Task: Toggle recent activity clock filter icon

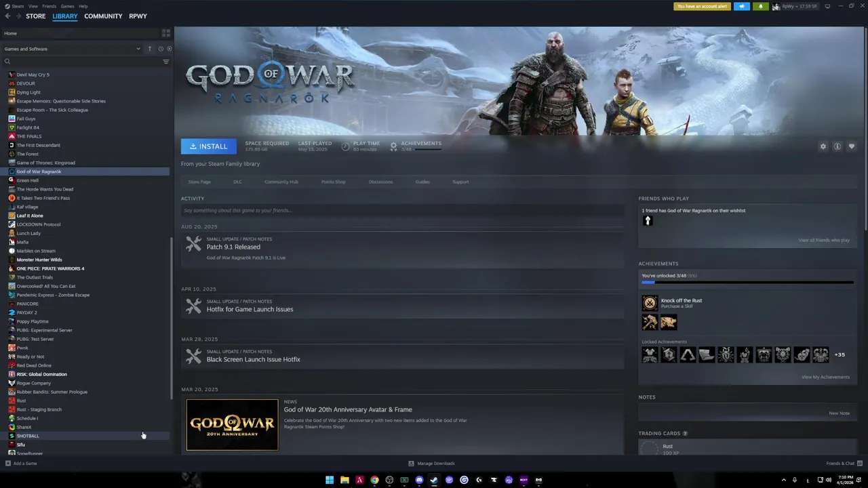Action: 161,49
